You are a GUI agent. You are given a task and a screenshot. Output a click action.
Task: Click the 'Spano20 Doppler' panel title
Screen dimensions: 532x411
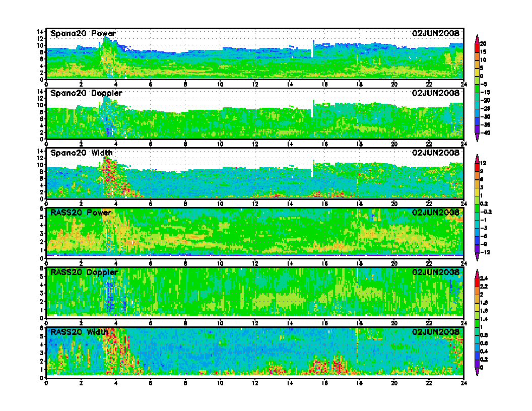pos(86,93)
